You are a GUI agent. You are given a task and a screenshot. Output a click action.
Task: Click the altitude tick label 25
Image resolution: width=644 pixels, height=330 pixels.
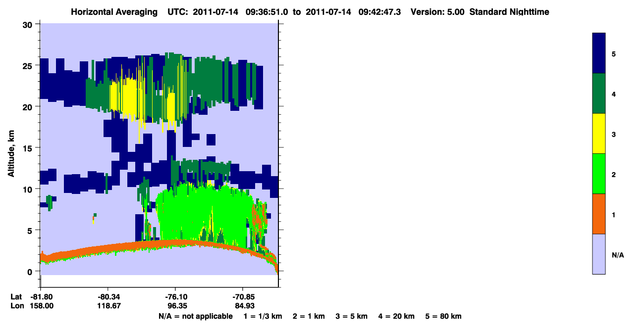[28, 65]
